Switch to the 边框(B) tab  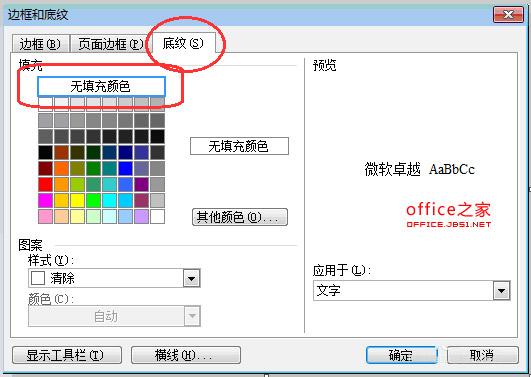click(40, 44)
